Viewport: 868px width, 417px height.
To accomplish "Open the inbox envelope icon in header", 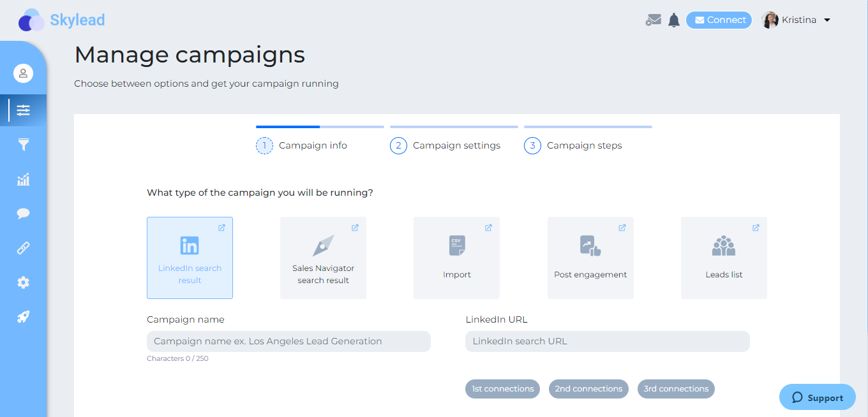I will (x=653, y=20).
